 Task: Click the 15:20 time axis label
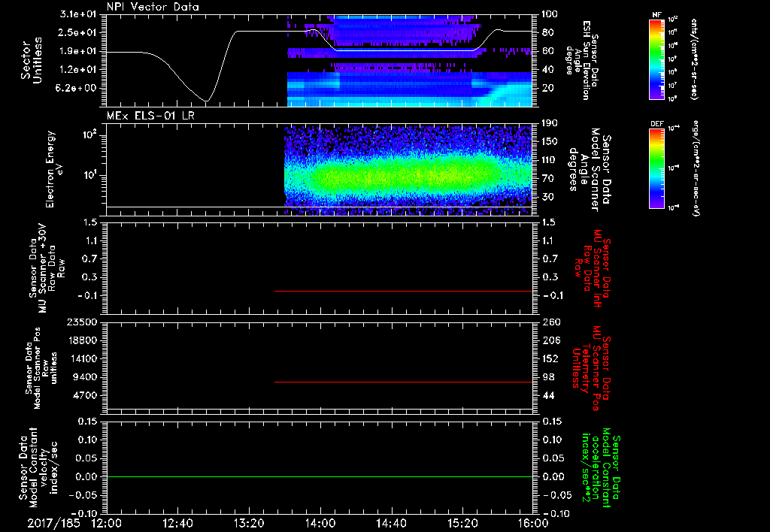(x=462, y=523)
